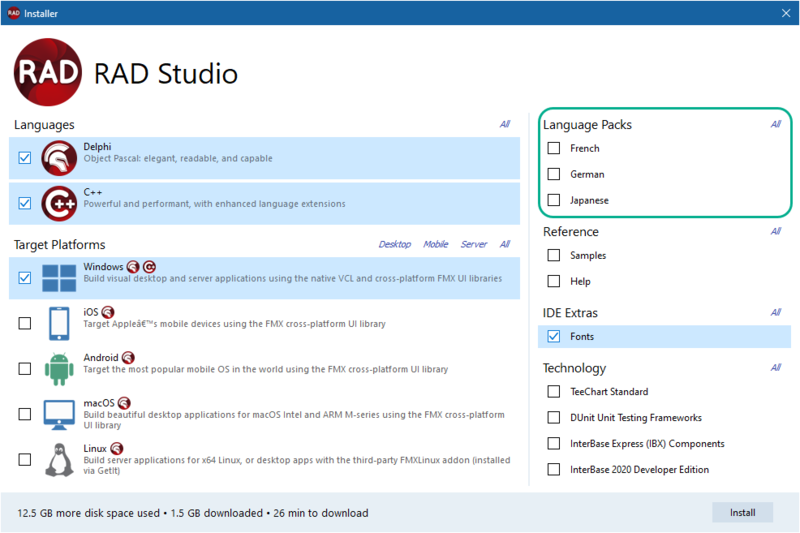Select Mobile target platforms filter
The width and height of the screenshot is (800, 533).
[x=435, y=244]
